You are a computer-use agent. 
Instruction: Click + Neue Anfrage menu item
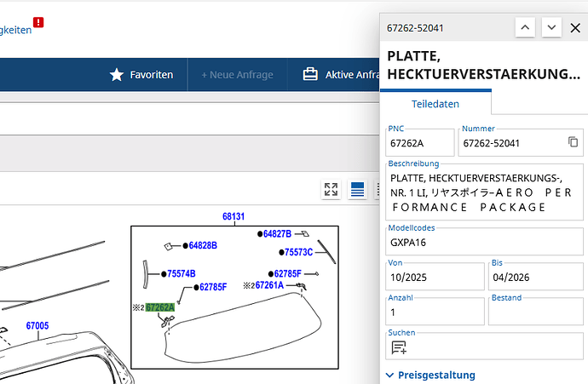237,75
